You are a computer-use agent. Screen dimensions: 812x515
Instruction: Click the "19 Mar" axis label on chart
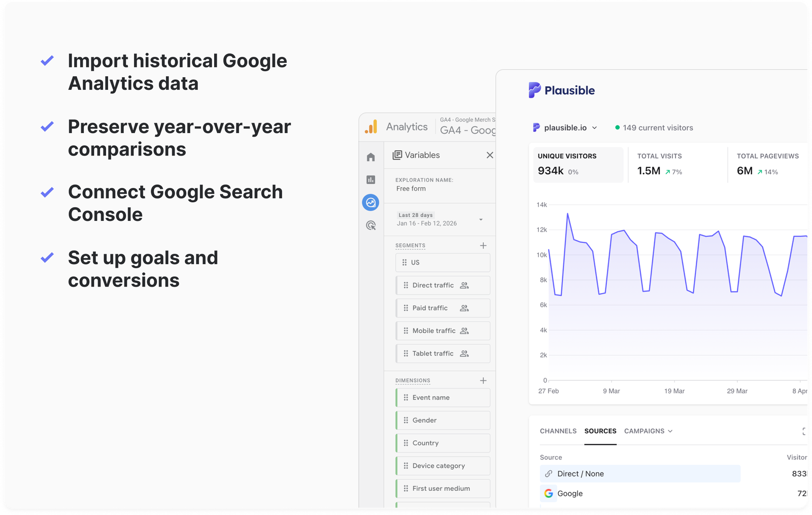pos(674,391)
